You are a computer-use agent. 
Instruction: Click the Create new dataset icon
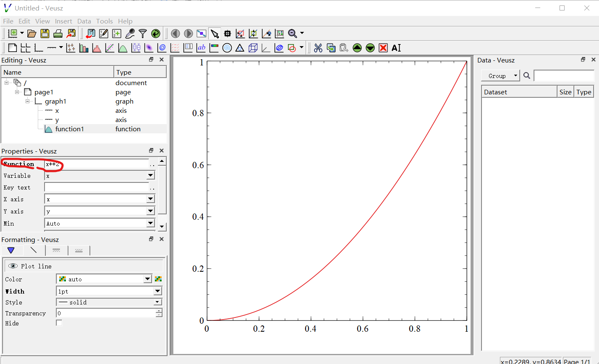117,34
